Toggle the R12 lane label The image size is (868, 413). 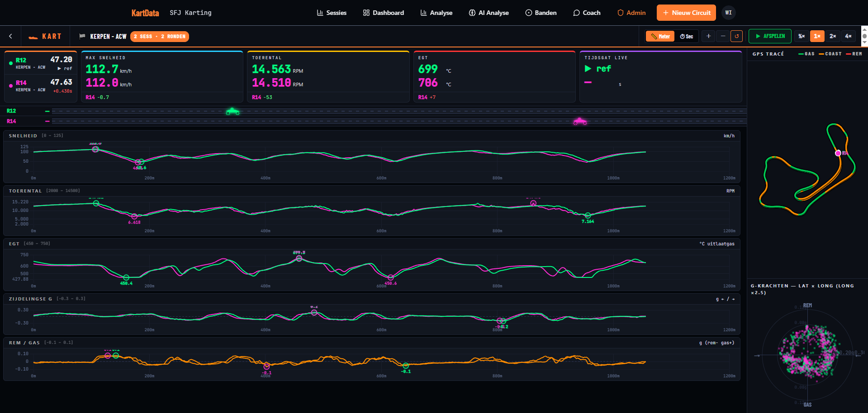click(x=11, y=111)
